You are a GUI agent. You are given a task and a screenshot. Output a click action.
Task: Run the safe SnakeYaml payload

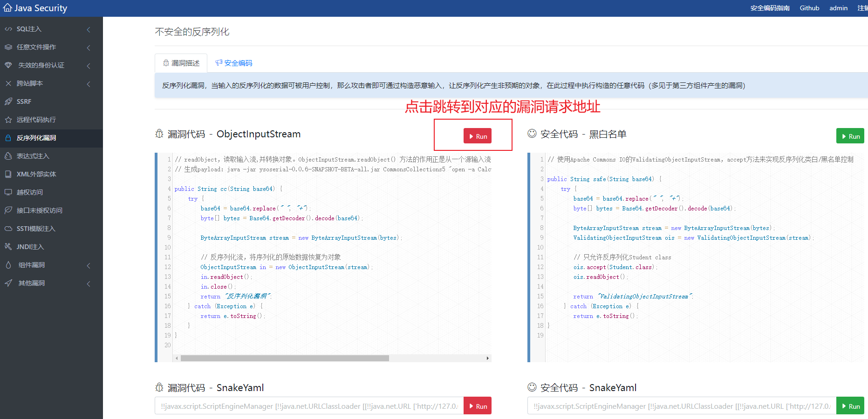coord(850,406)
